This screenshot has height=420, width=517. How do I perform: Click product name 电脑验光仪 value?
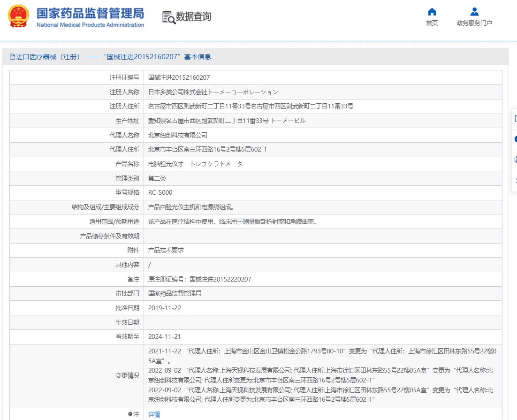198,164
